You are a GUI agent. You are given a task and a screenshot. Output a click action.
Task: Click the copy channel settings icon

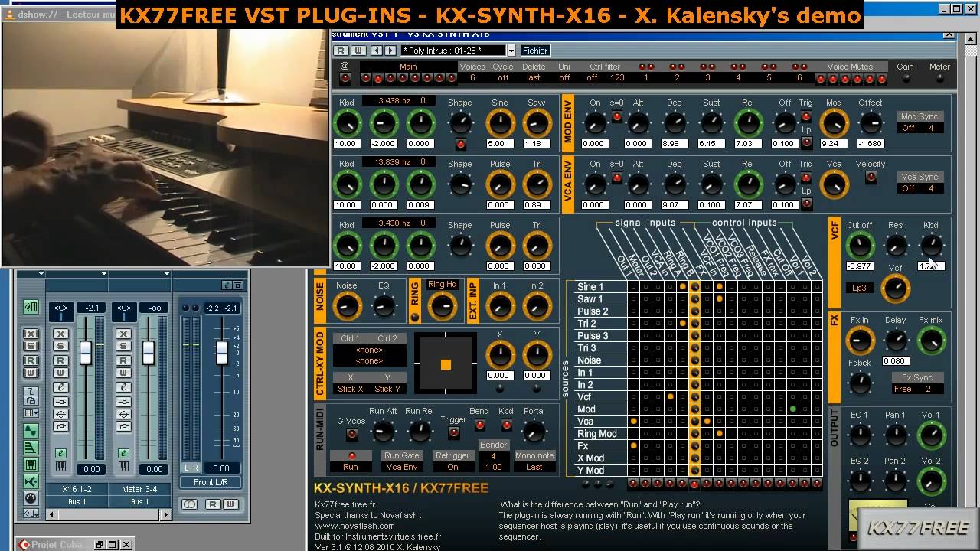[x=31, y=391]
